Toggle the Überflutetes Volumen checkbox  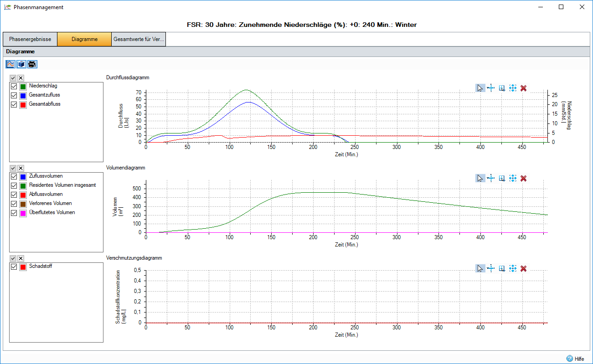[x=14, y=213]
